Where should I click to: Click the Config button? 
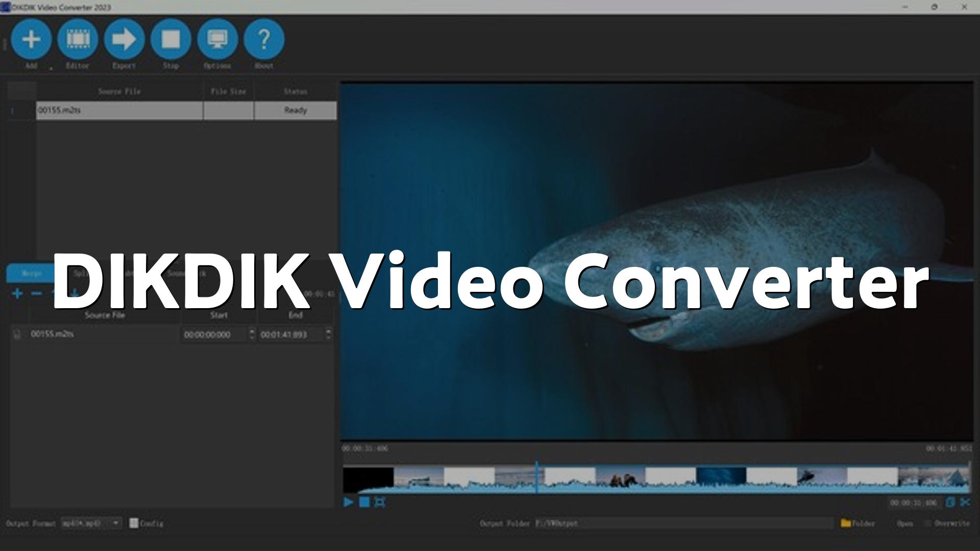[x=146, y=523]
